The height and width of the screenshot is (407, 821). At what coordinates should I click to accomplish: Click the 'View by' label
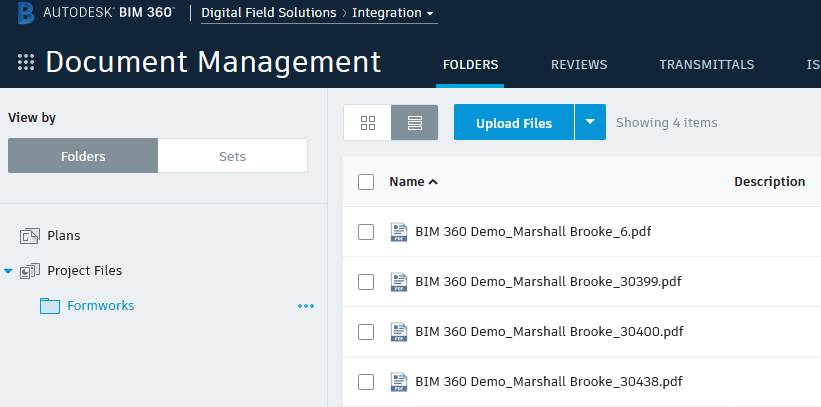click(x=32, y=118)
